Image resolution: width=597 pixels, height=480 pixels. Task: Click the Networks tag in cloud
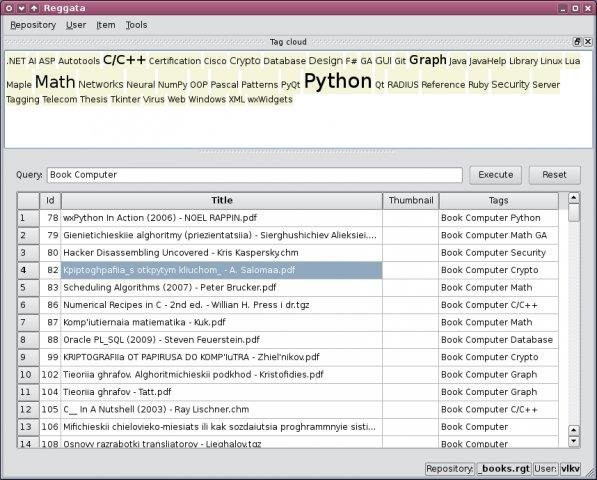pos(101,85)
